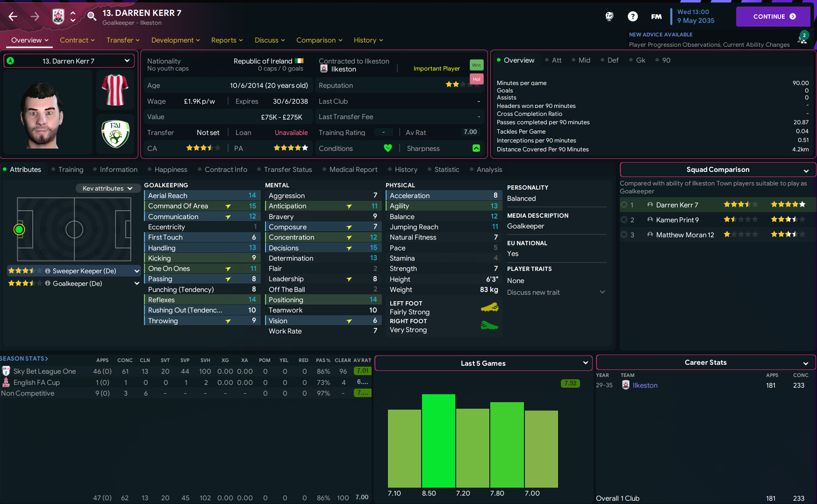Go forward using the right arrow
The height and width of the screenshot is (504, 817).
click(x=35, y=17)
